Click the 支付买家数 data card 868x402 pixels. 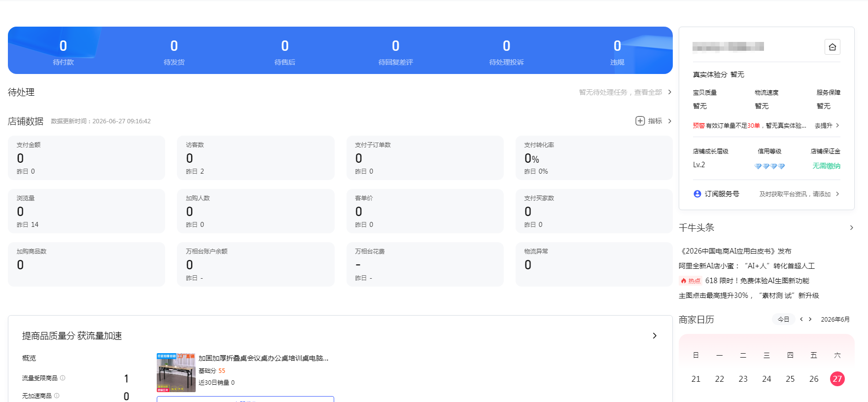point(594,211)
